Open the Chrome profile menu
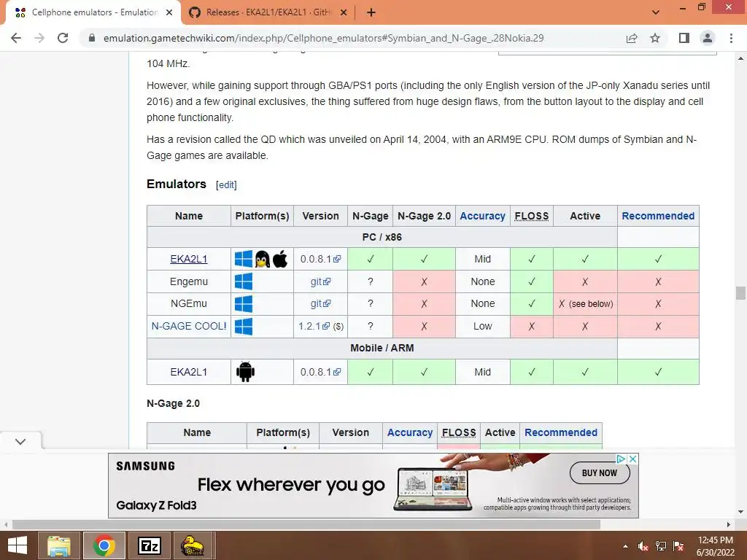747x560 pixels. (708, 38)
